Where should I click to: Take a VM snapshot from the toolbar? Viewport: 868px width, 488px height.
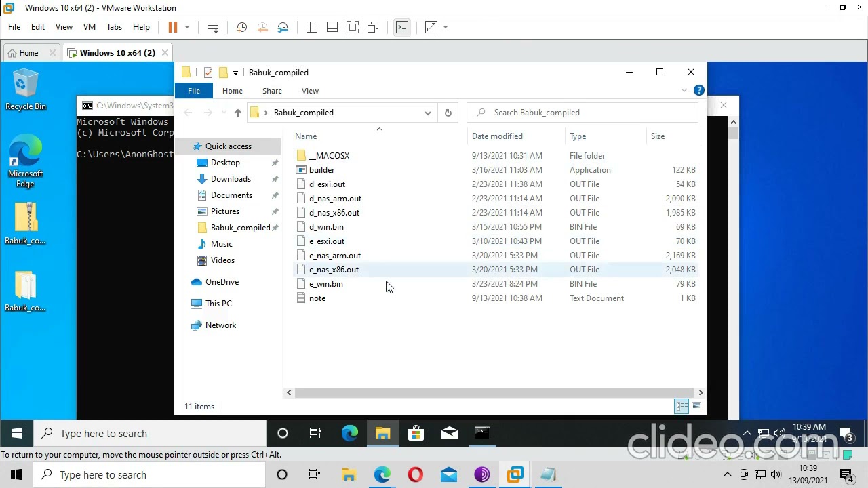[241, 27]
